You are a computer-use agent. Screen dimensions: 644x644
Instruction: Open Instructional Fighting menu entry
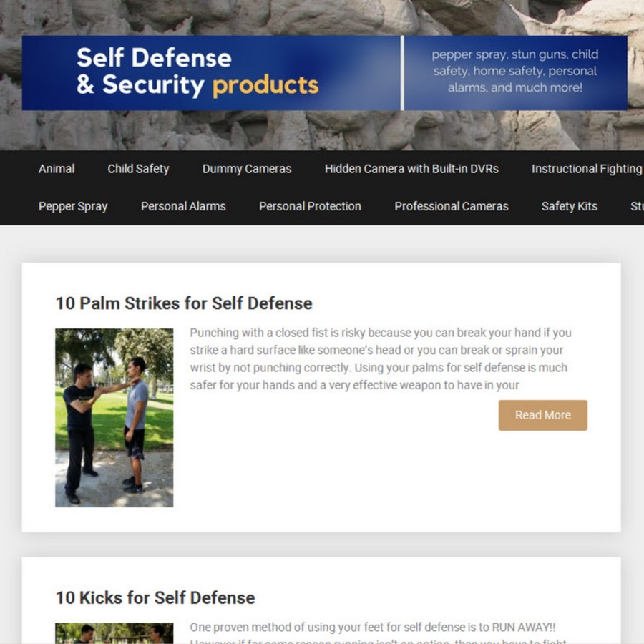[x=587, y=169]
